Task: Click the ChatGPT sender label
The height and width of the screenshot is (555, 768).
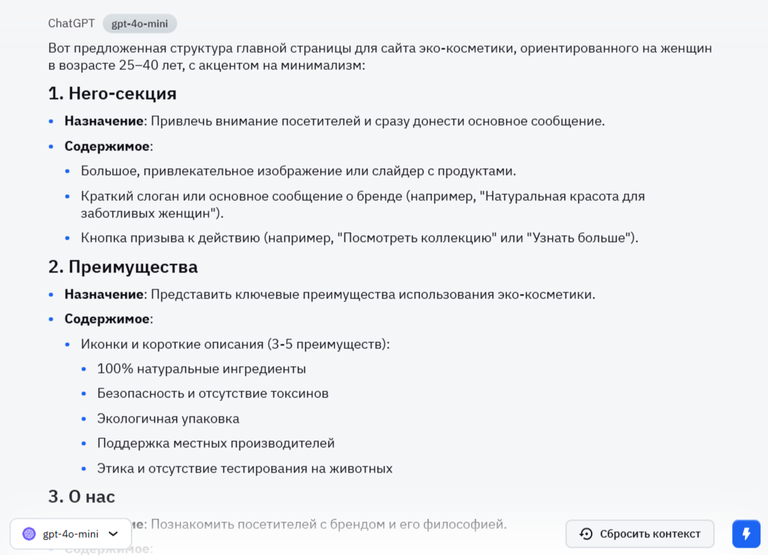Action: [x=72, y=24]
